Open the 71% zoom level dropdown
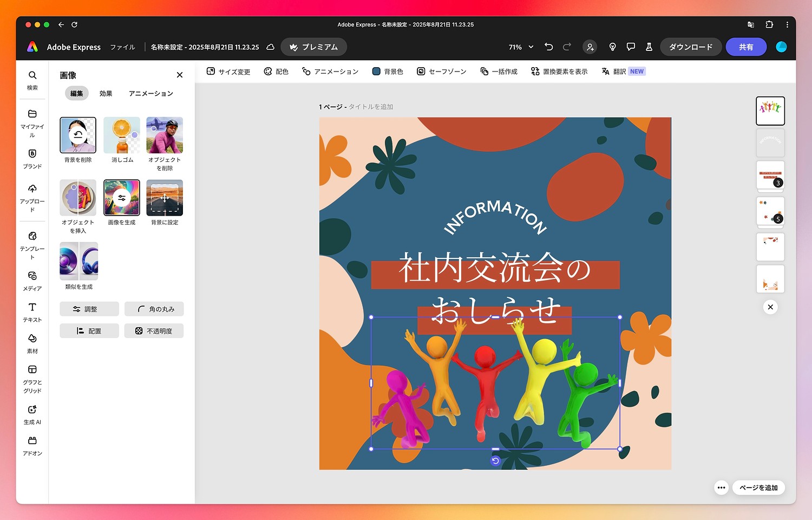Image resolution: width=812 pixels, height=520 pixels. click(x=519, y=47)
